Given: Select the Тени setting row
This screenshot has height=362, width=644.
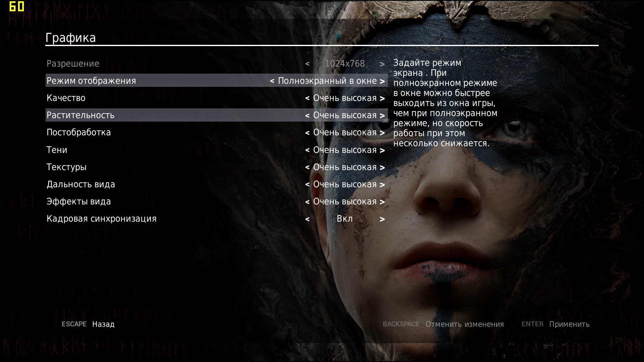Looking at the screenshot, I should pyautogui.click(x=216, y=150).
